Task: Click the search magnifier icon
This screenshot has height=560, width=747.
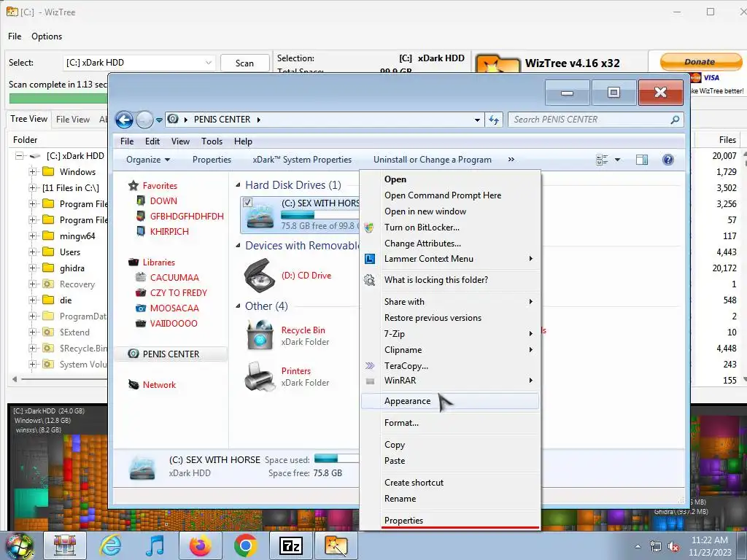Action: pos(675,120)
